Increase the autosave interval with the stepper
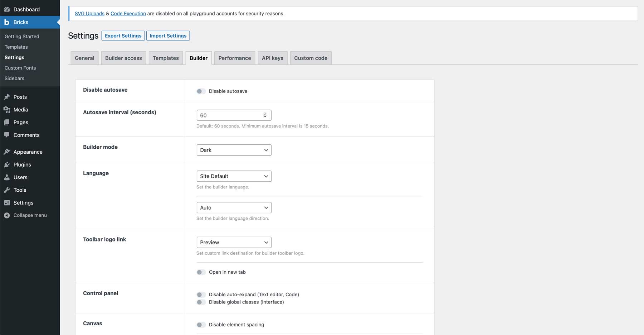The width and height of the screenshot is (644, 335). (x=265, y=113)
